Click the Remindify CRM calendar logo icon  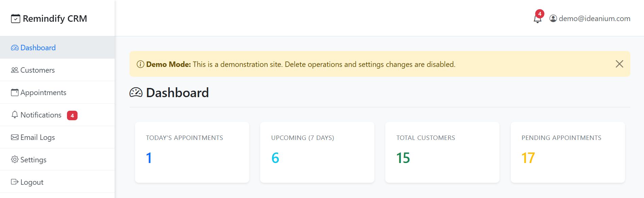tap(16, 19)
